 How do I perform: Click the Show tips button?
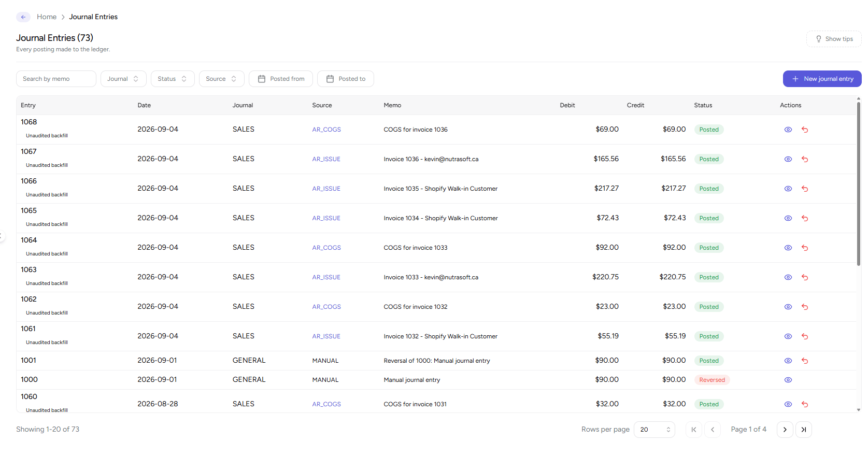[834, 39]
